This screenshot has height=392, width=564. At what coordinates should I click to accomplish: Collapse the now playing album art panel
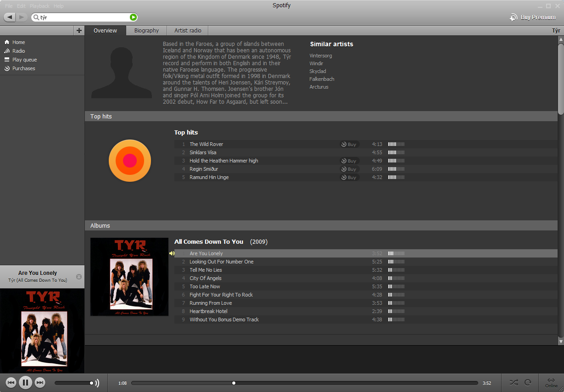pos(79,276)
